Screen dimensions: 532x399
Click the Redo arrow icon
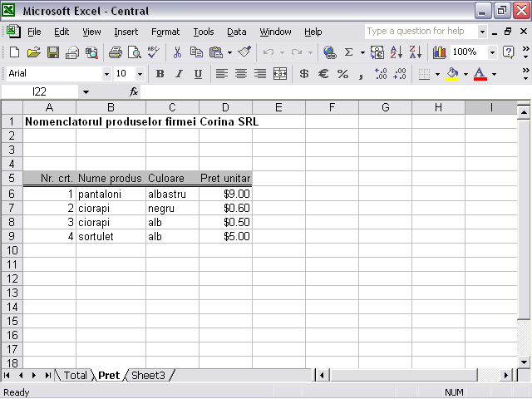(x=297, y=52)
